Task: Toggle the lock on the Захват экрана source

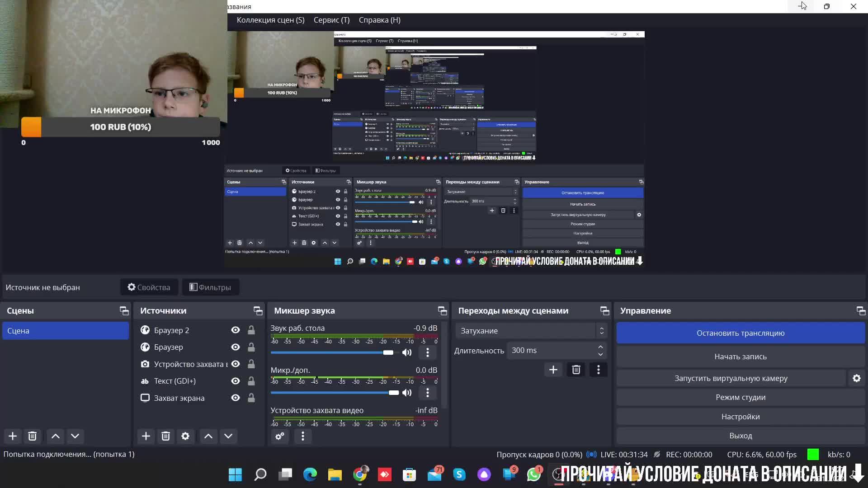Action: pyautogui.click(x=251, y=398)
